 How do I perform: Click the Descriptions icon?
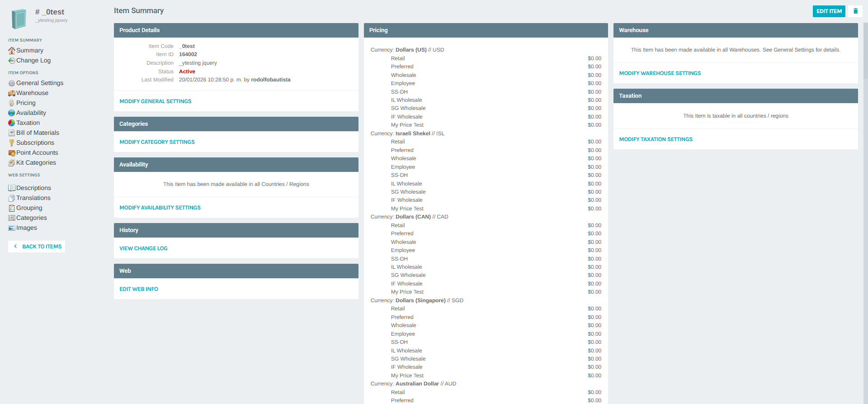12,188
